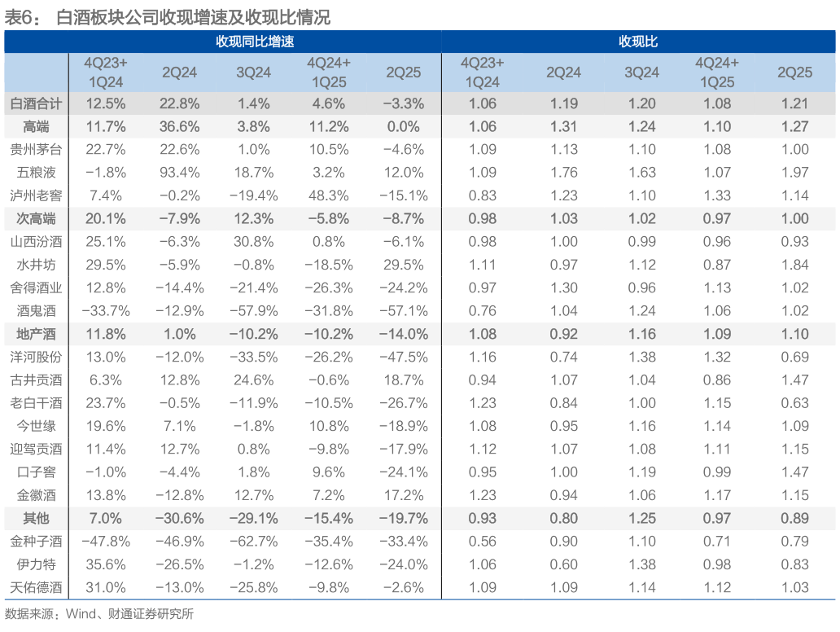Click the 次高端 category row label
Screen dimensions: 840x632
pyautogui.click(x=36, y=218)
